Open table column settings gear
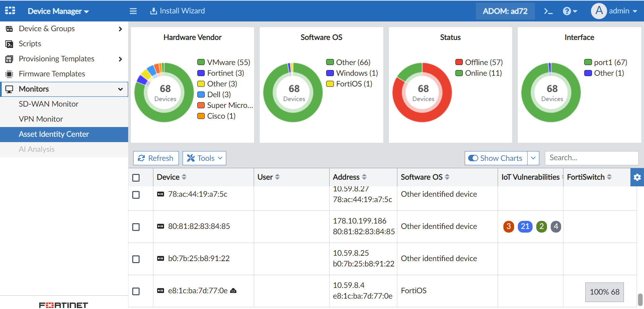The height and width of the screenshot is (309, 644). click(637, 177)
